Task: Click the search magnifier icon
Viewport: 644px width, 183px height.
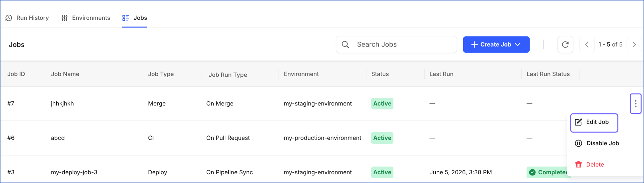Action: [x=345, y=44]
